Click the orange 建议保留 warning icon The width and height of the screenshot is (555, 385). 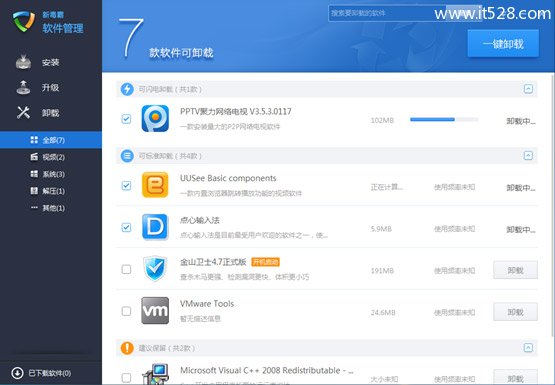(x=127, y=348)
